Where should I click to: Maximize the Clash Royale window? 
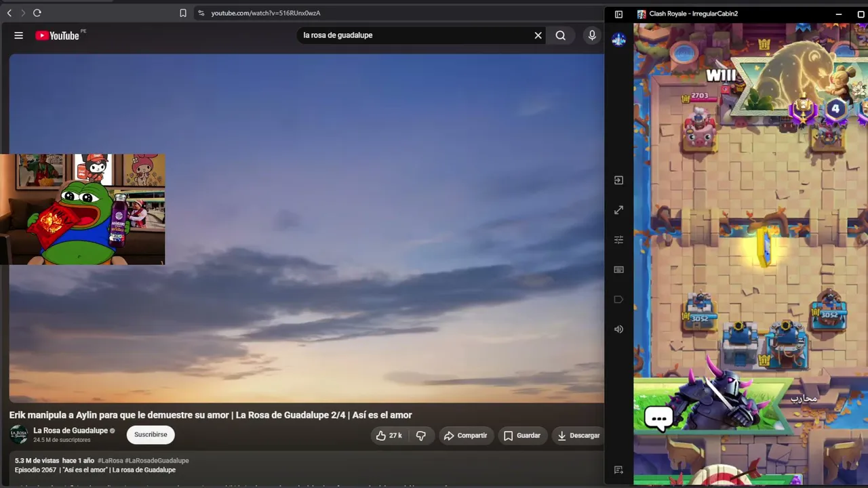pos(861,14)
